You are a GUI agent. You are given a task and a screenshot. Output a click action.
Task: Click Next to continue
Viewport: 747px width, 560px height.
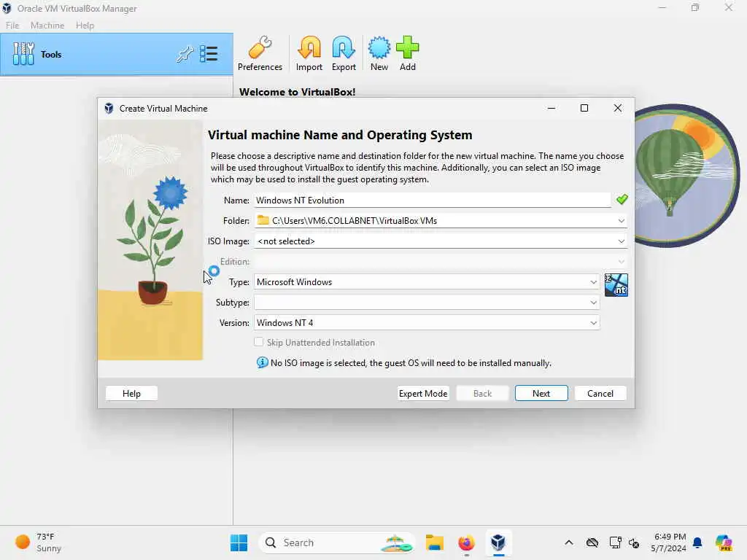pos(541,393)
